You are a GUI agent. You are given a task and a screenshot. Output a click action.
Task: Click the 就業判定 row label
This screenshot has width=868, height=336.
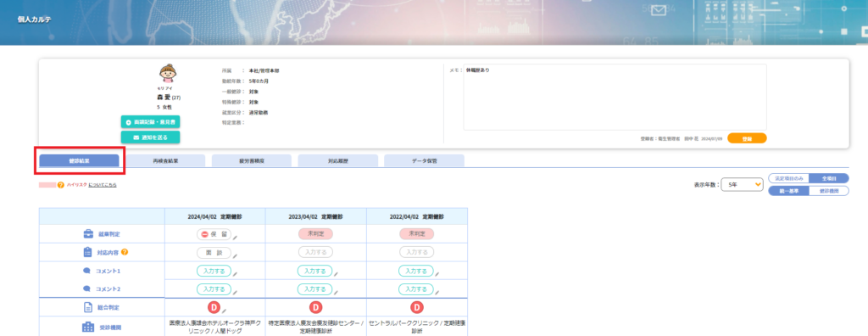click(x=109, y=234)
